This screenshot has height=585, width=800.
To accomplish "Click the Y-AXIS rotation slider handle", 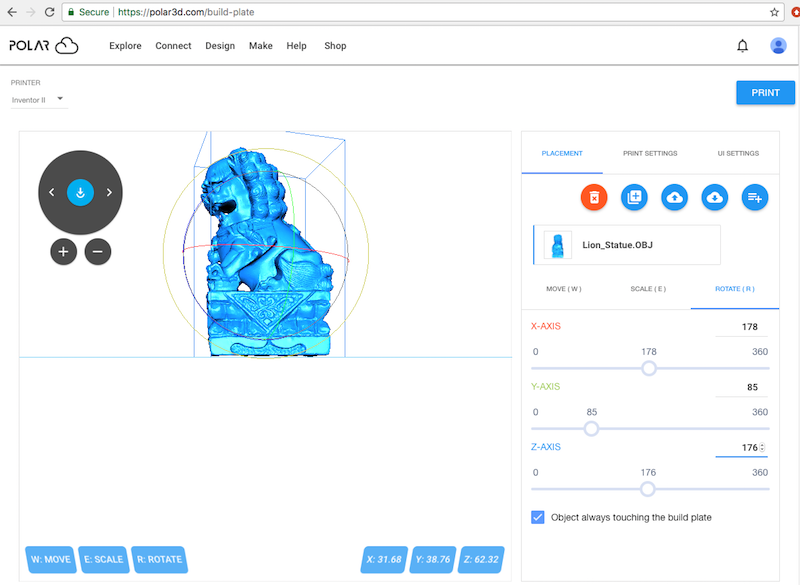I will click(x=591, y=428).
